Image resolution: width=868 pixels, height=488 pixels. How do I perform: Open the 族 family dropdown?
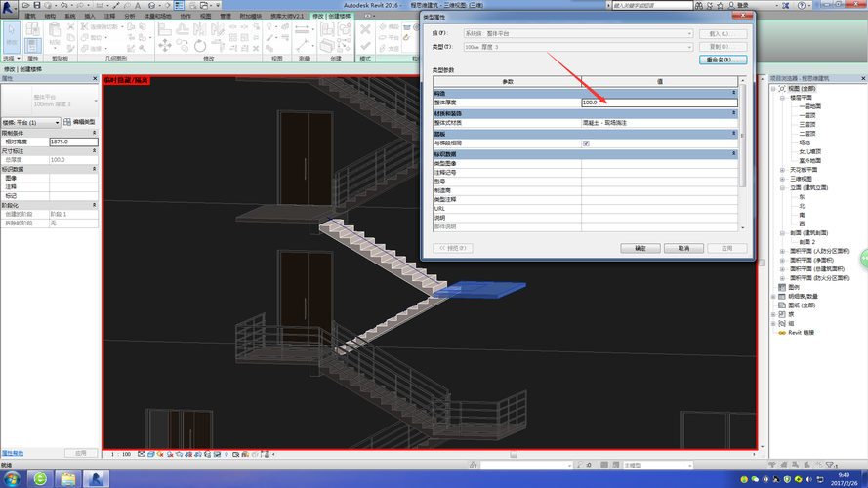(578, 34)
